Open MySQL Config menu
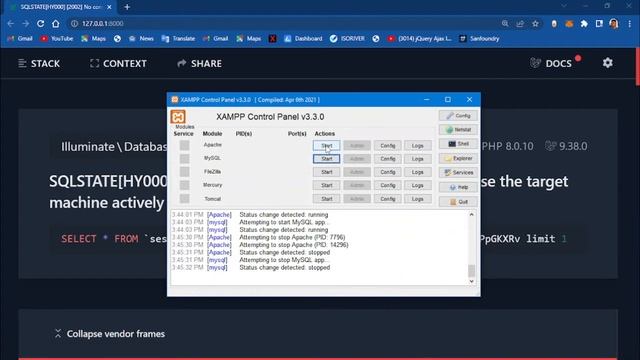 point(387,159)
